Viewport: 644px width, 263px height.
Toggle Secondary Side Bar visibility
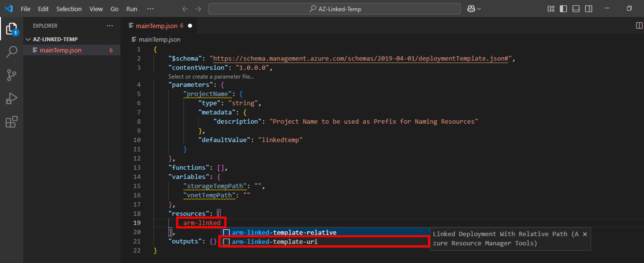(589, 9)
